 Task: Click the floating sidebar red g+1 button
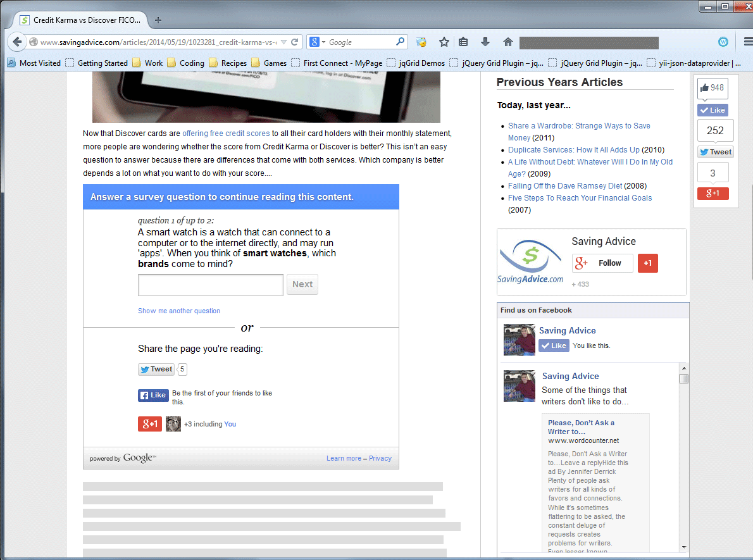[x=713, y=194]
